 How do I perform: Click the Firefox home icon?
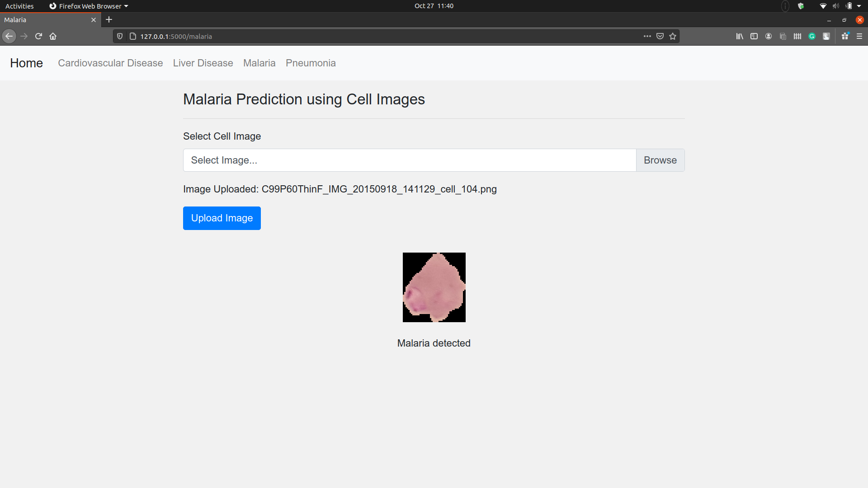[53, 36]
